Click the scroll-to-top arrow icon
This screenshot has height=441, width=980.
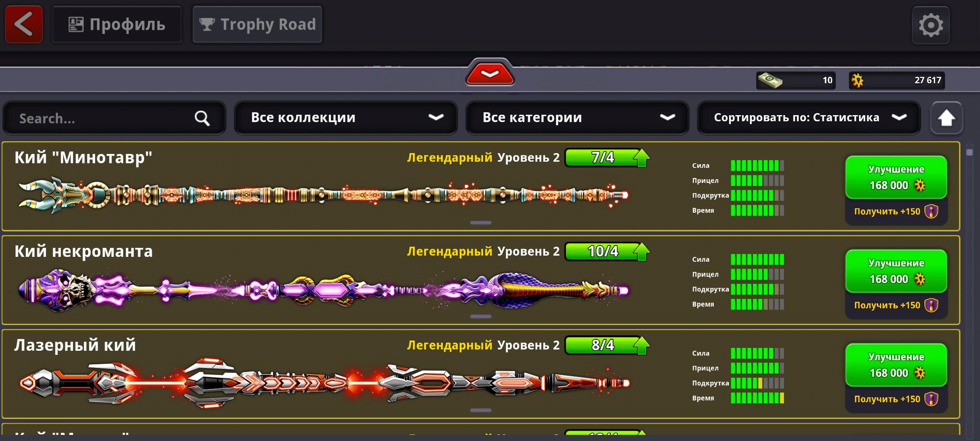coord(947,118)
